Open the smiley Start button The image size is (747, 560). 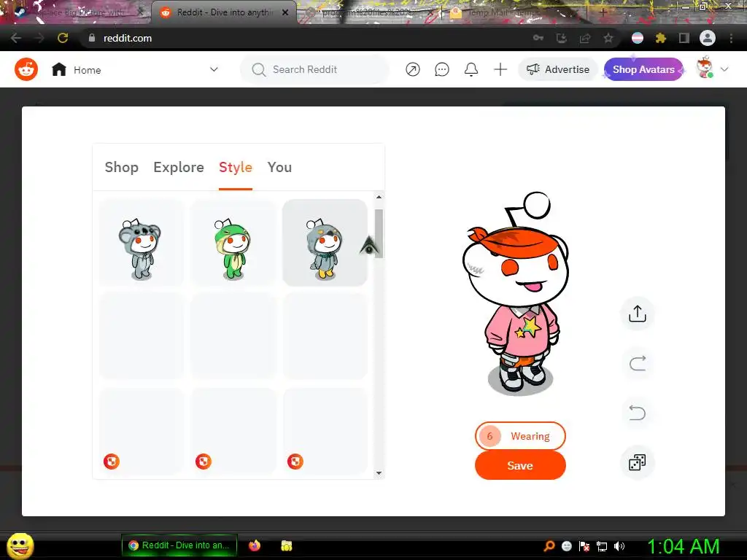pyautogui.click(x=20, y=545)
